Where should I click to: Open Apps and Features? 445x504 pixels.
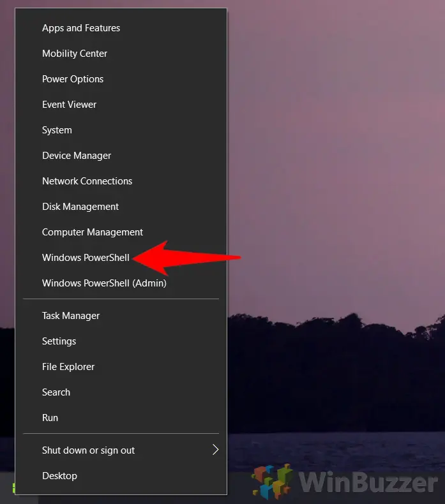pos(121,28)
